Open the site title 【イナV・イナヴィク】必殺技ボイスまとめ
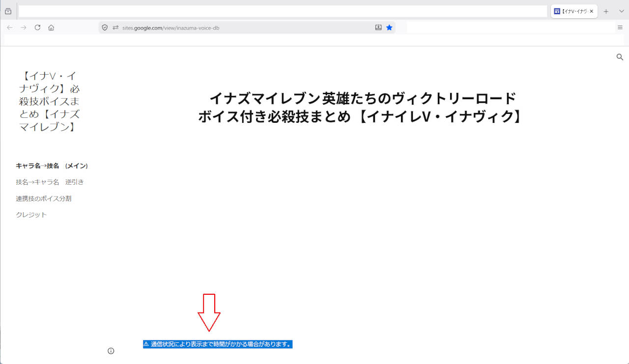 click(x=49, y=102)
